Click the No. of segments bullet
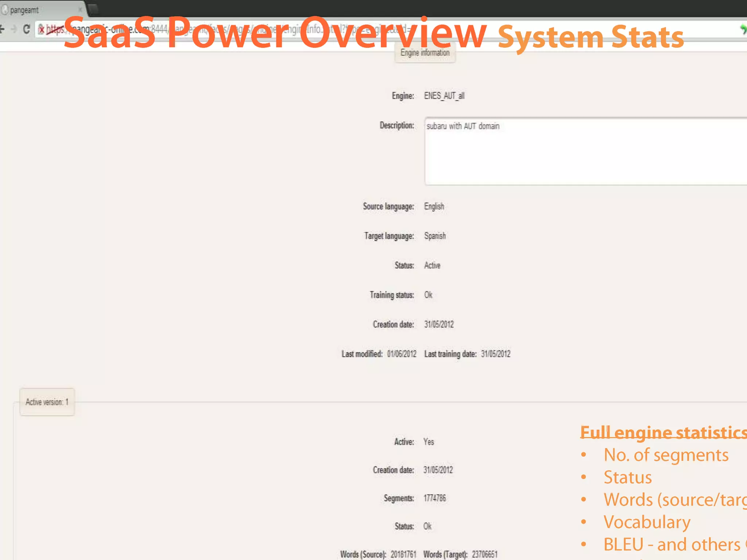Image resolution: width=747 pixels, height=560 pixels. (666, 455)
